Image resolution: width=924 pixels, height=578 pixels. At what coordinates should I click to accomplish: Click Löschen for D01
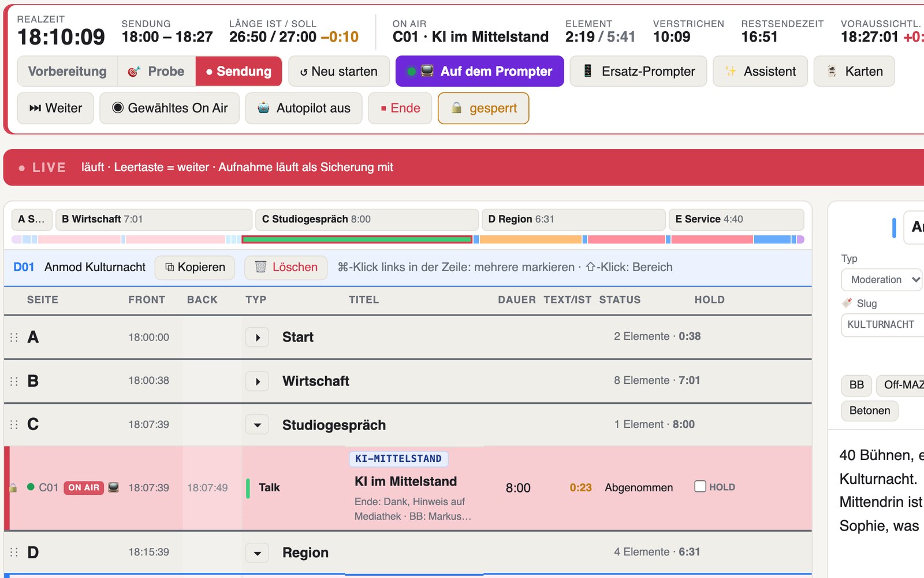[x=286, y=267]
